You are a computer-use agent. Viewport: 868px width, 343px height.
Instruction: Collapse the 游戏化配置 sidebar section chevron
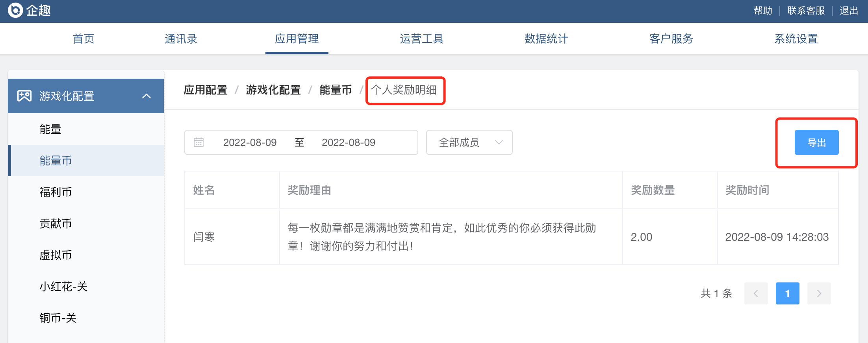(x=147, y=96)
